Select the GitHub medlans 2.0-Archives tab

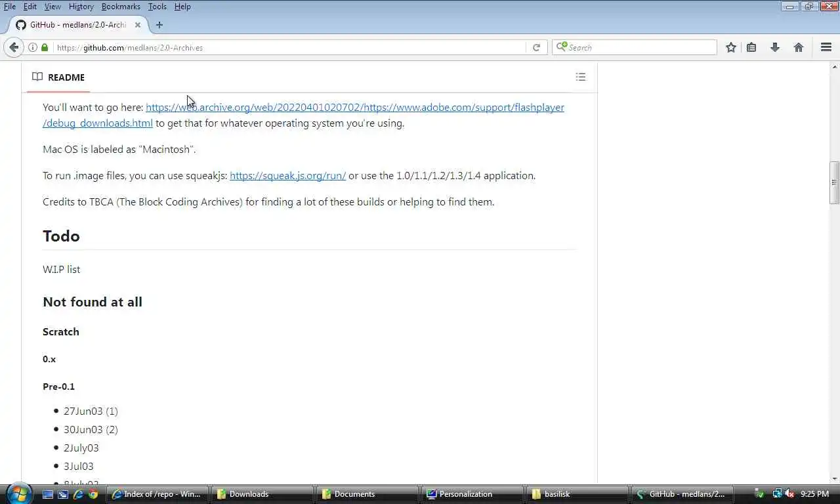77,25
